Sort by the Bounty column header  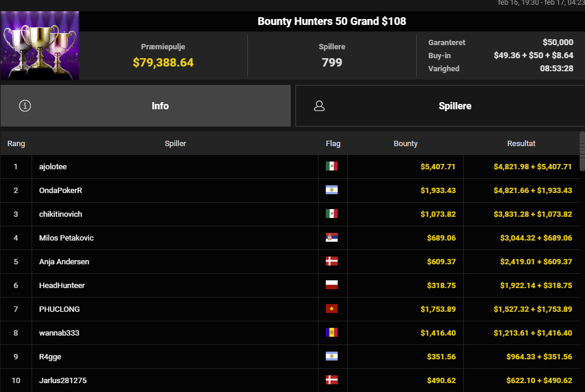point(405,143)
